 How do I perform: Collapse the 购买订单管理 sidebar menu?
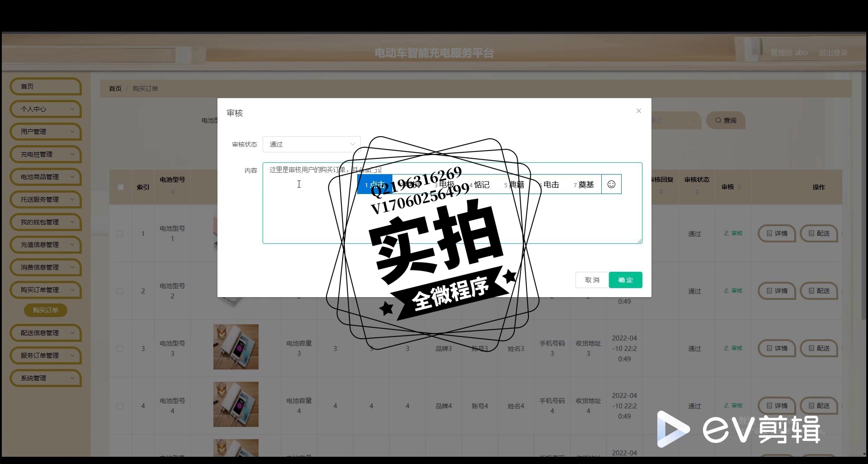(x=45, y=290)
